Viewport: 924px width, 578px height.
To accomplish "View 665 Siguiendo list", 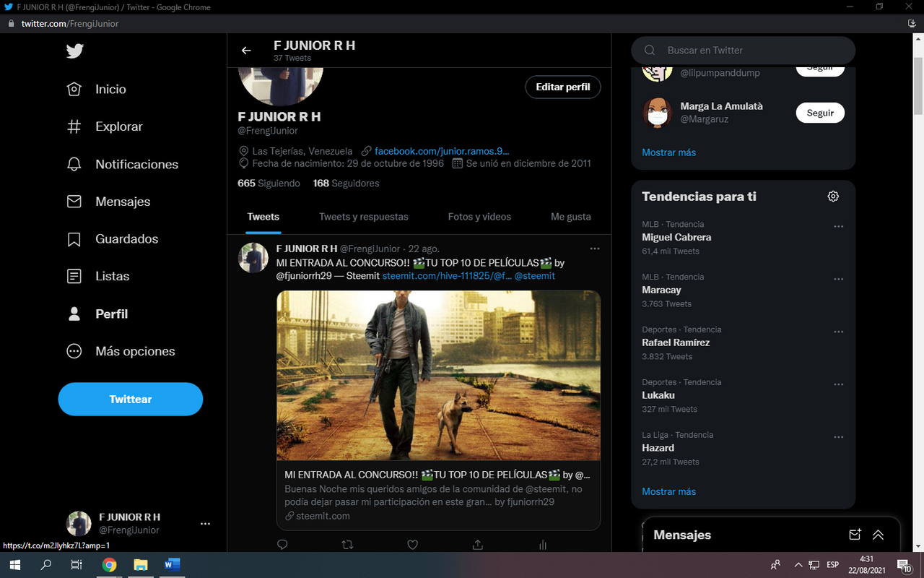I will [269, 184].
